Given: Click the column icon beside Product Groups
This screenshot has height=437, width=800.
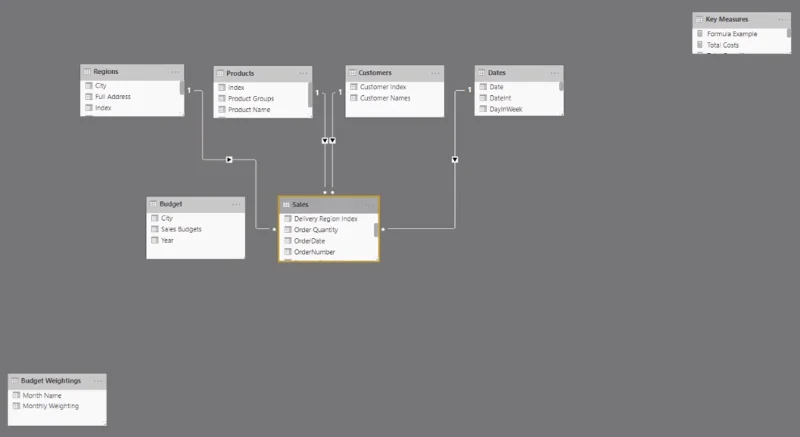Looking at the screenshot, I should 222,98.
